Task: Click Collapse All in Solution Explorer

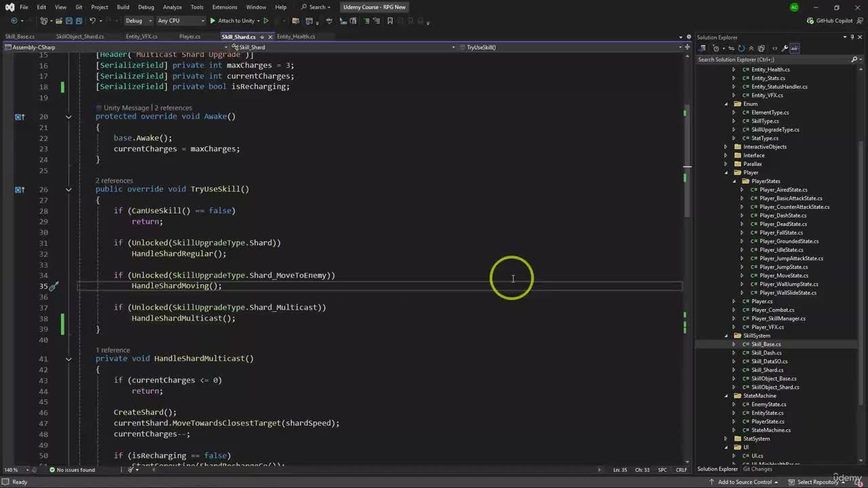Action: [751, 48]
